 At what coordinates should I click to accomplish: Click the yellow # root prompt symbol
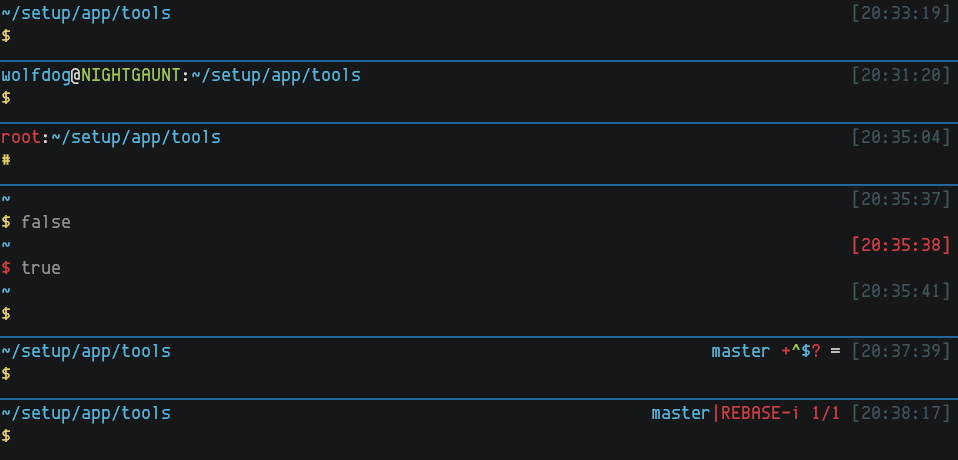tap(6, 159)
